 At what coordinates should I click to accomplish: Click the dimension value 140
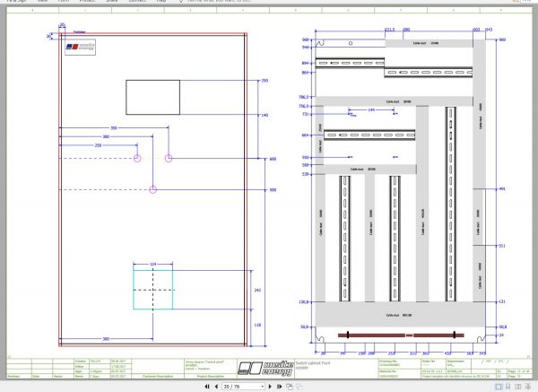[265, 116]
